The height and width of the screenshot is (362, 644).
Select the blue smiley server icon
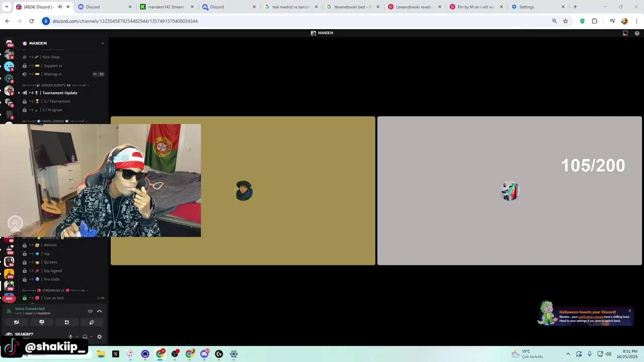tap(9, 66)
